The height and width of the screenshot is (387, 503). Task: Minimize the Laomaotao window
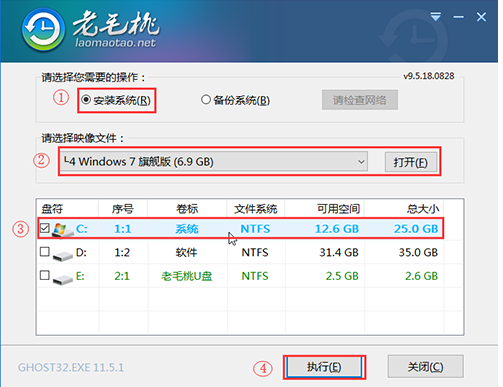click(x=458, y=17)
